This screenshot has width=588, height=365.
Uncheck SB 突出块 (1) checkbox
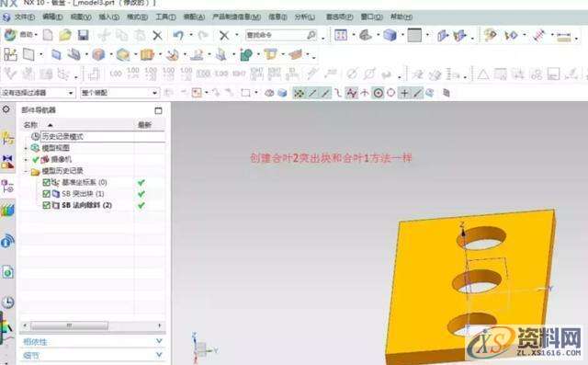coord(46,194)
